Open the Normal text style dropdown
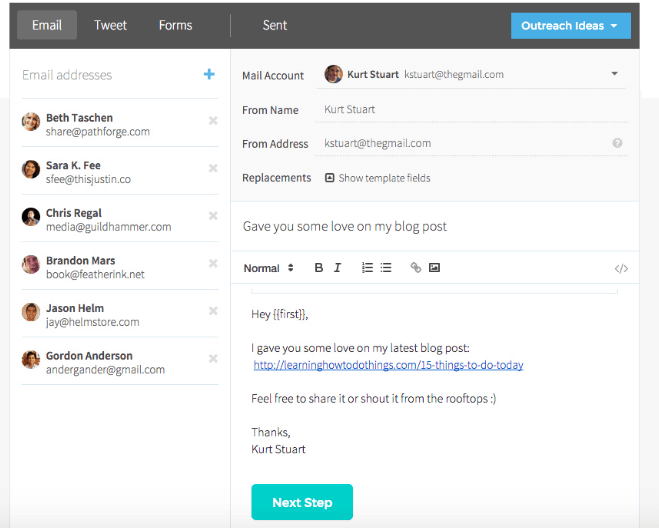This screenshot has height=528, width=659. [268, 268]
